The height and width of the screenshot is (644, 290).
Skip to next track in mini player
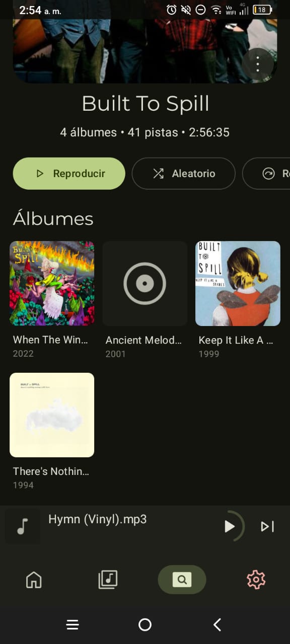[x=267, y=526]
